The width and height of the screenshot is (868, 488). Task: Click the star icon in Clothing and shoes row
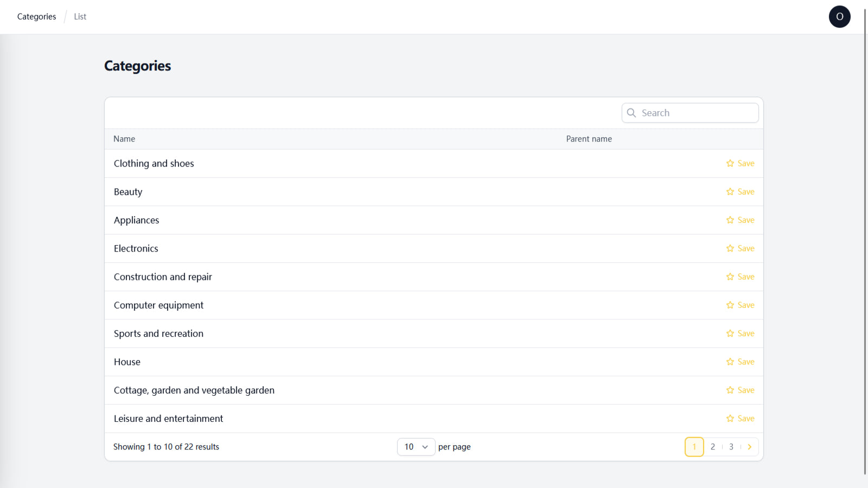[x=730, y=163]
